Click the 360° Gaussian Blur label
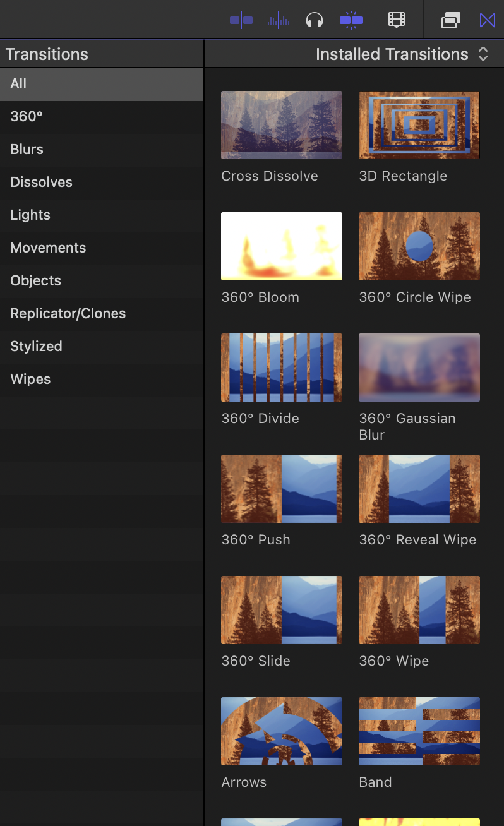 (x=407, y=426)
